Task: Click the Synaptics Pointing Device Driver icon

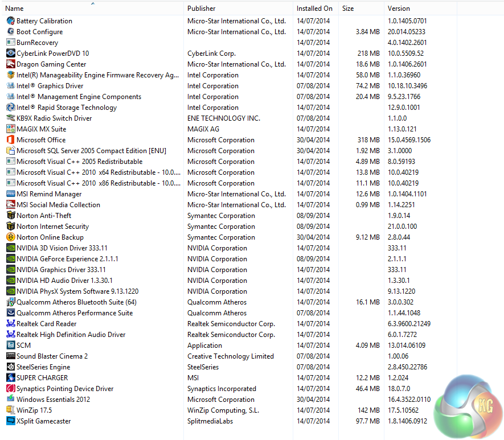Action: pos(11,389)
